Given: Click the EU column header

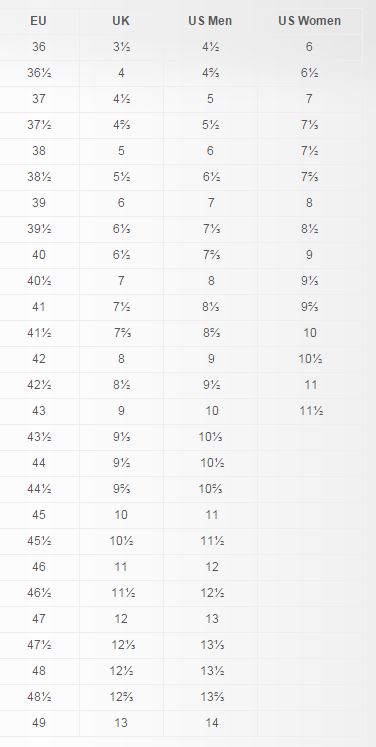Looking at the screenshot, I should pos(39,21).
